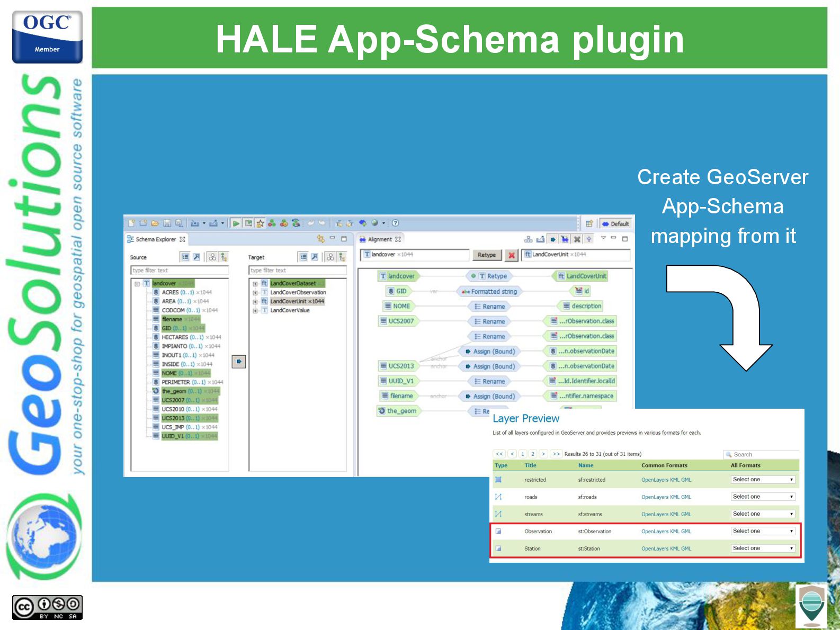The height and width of the screenshot is (630, 840).
Task: Toggle Source list mode button
Action: [x=185, y=257]
